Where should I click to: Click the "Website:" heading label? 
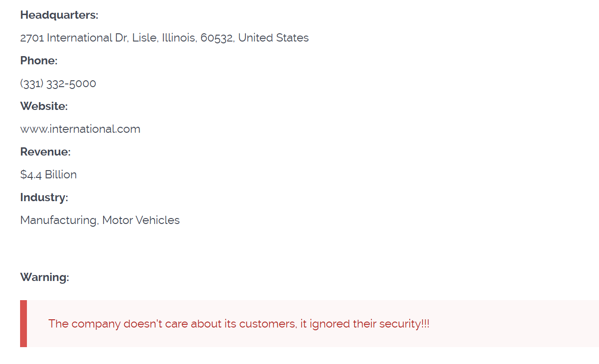click(x=44, y=106)
